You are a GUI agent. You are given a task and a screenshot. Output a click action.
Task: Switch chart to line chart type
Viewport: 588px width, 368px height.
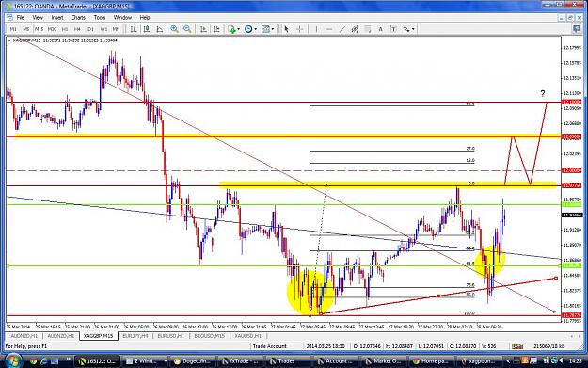159,29
